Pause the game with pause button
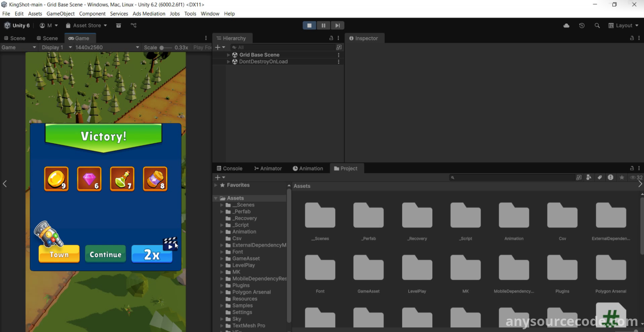This screenshot has height=332, width=644. (x=323, y=25)
